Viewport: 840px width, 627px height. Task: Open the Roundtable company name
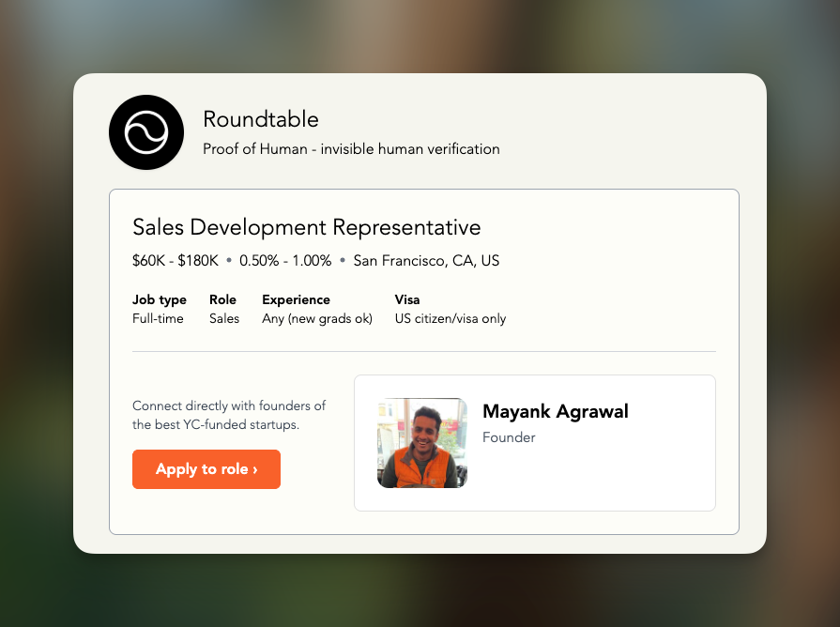pyautogui.click(x=261, y=119)
